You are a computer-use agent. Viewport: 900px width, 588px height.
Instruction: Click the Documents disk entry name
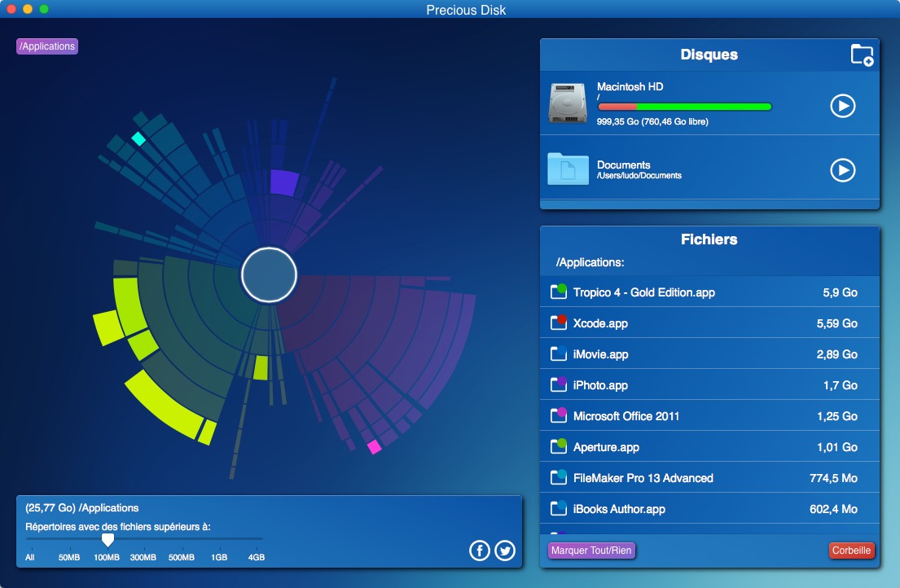point(623,165)
